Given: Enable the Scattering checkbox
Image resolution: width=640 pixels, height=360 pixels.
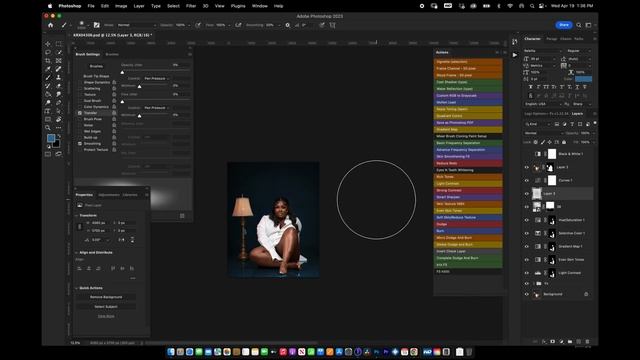Looking at the screenshot, I should [x=80, y=89].
